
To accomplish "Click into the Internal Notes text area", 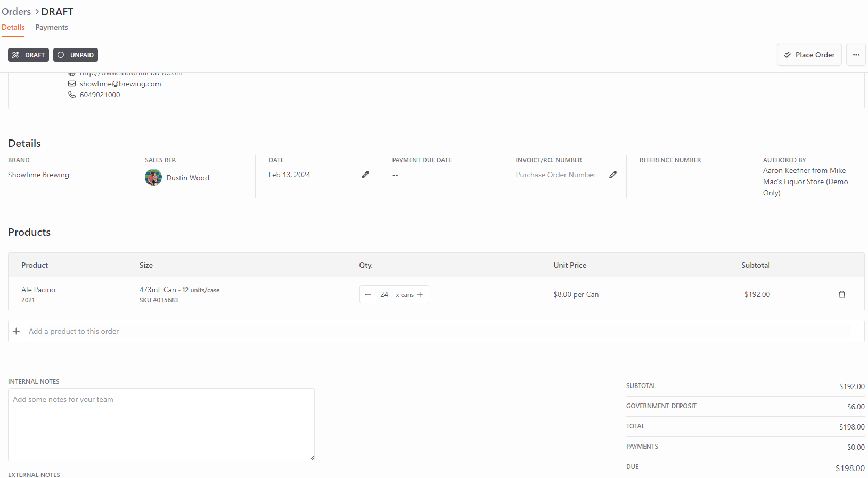I will coord(161,425).
